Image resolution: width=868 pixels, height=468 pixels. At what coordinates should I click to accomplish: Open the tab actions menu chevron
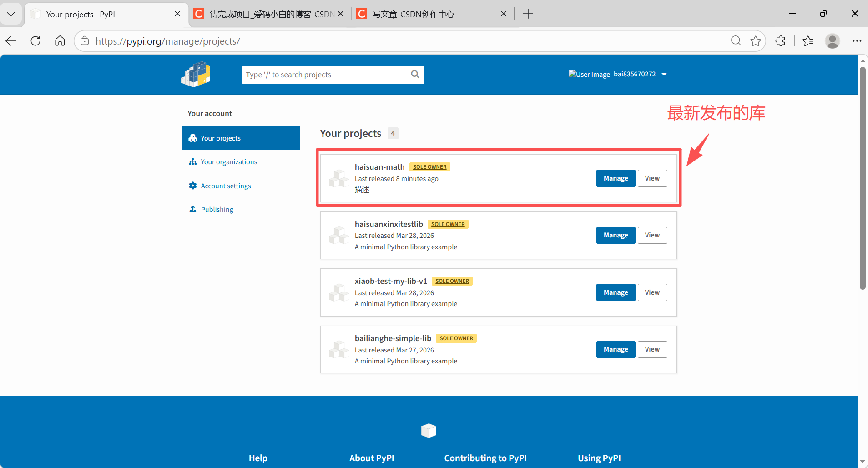point(11,14)
